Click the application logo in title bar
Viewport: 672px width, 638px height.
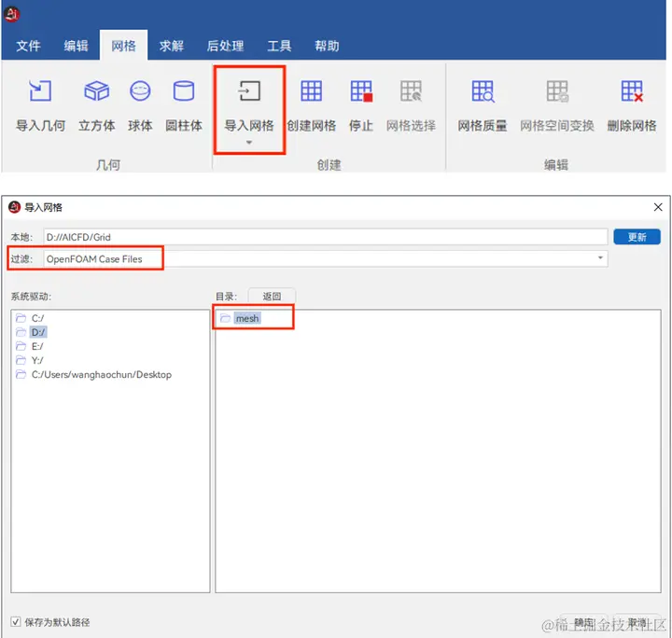[11, 15]
